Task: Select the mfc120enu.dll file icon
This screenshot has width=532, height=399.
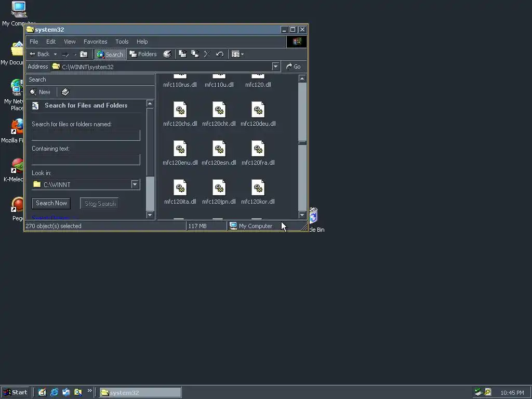Action: [x=180, y=149]
